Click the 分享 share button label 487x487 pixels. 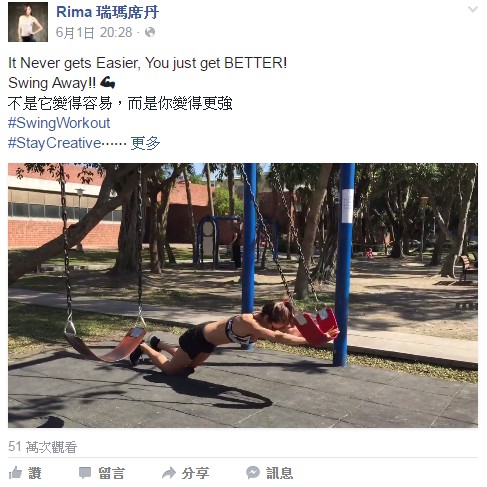pos(195,473)
